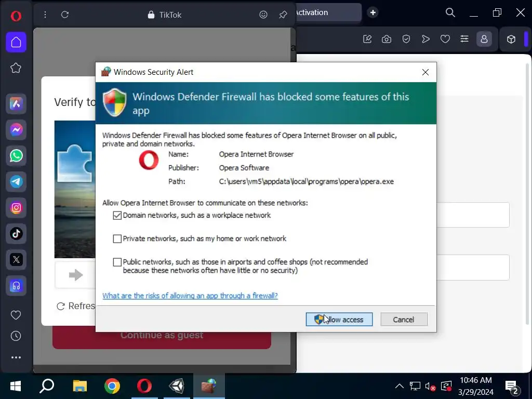This screenshot has height=399, width=532.
Task: Click the firewall alert taskbar icon
Action: point(209,386)
